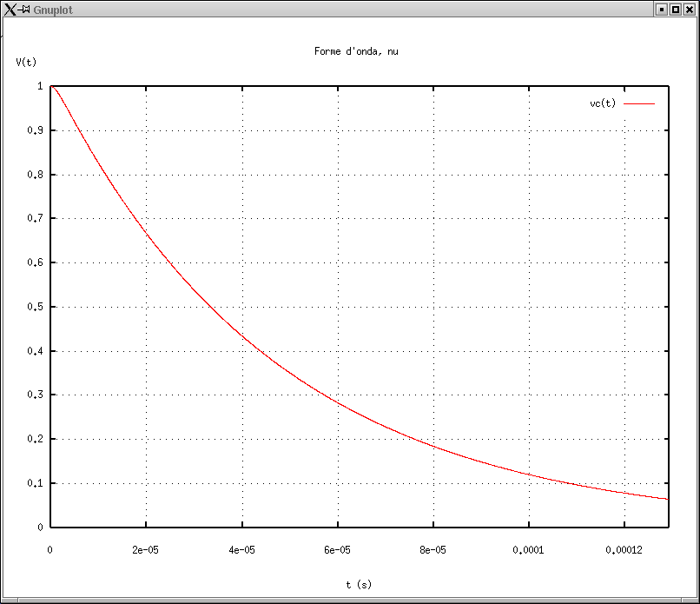Image resolution: width=700 pixels, height=604 pixels.
Task: Minimize the Gnuplot window
Action: pyautogui.click(x=662, y=10)
